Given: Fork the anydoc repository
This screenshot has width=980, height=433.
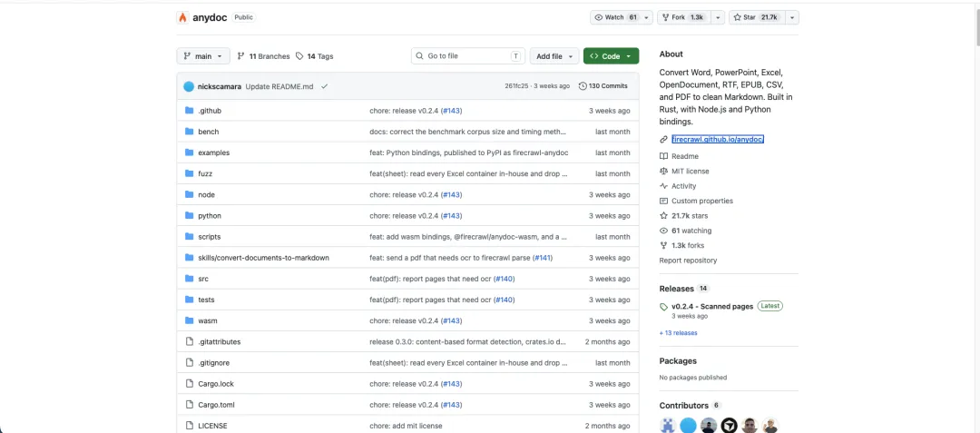Looking at the screenshot, I should (x=684, y=17).
